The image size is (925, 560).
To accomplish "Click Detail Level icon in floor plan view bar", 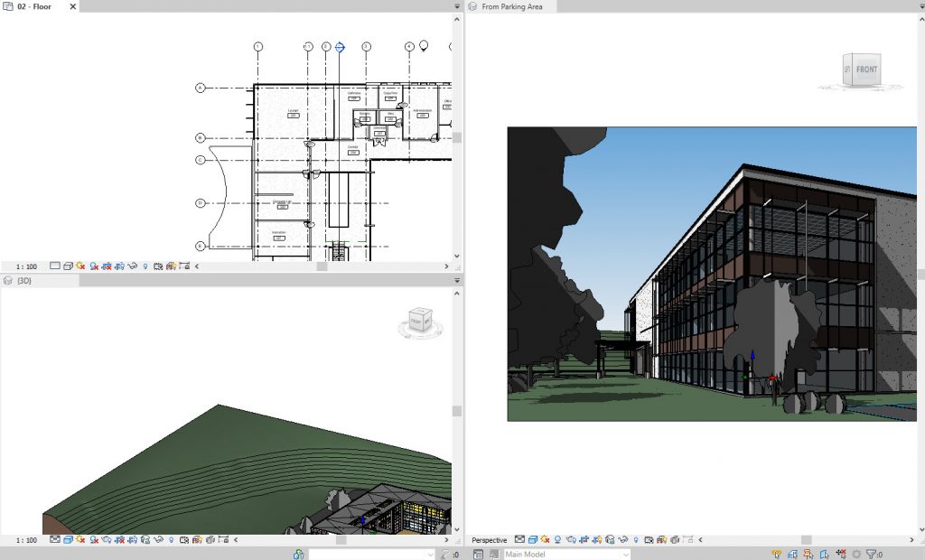I will click(x=55, y=266).
